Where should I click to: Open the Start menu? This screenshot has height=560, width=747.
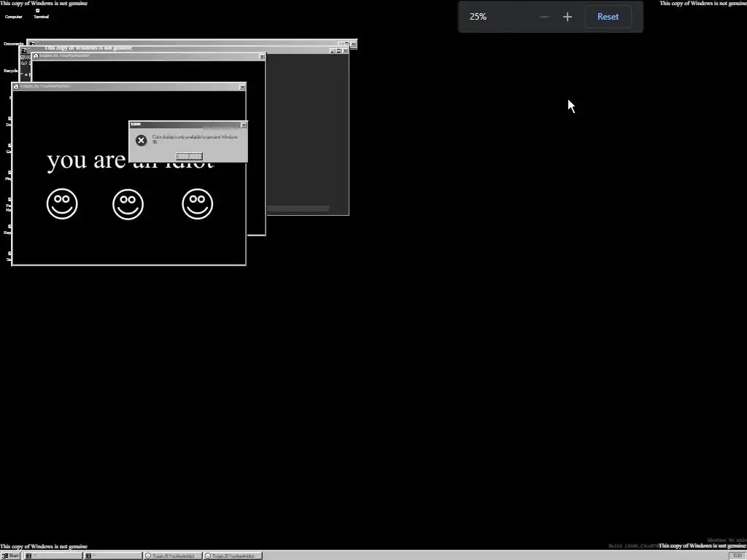pos(10,556)
